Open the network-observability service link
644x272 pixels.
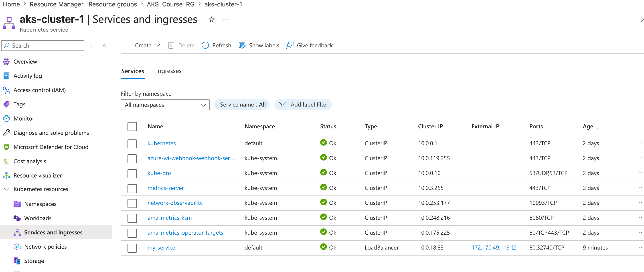tap(175, 203)
